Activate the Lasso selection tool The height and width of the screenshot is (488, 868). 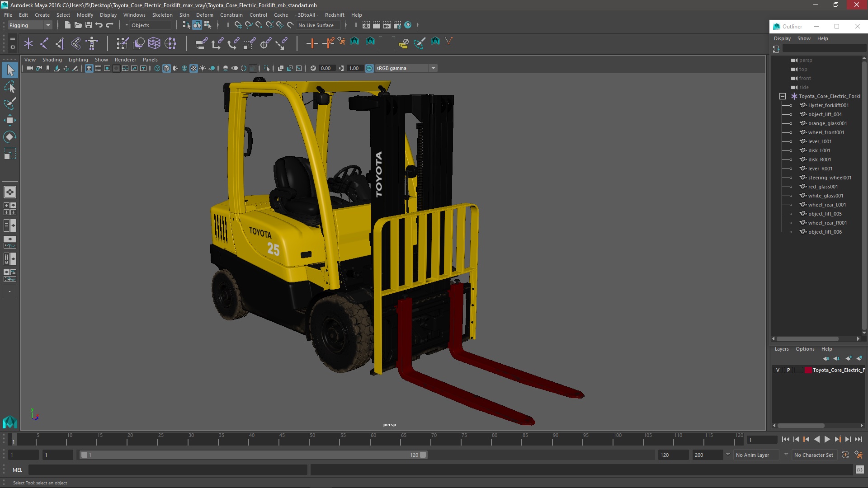pyautogui.click(x=10, y=87)
